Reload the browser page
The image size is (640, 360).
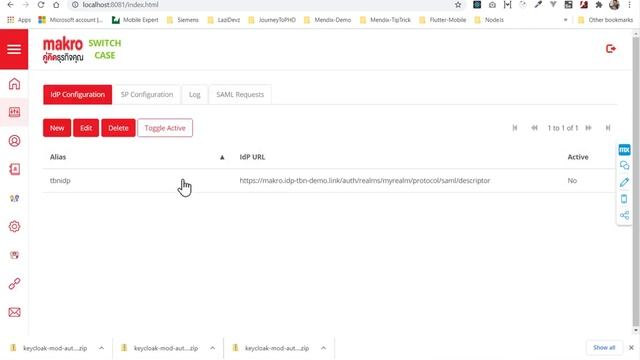tap(40, 5)
